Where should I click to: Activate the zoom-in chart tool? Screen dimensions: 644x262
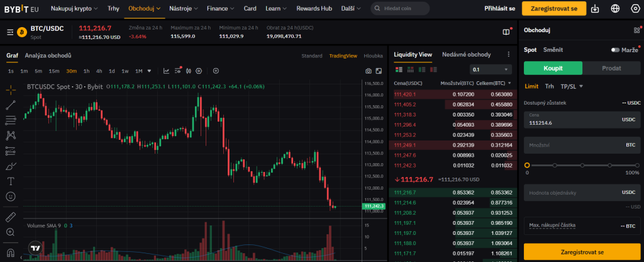(x=11, y=232)
